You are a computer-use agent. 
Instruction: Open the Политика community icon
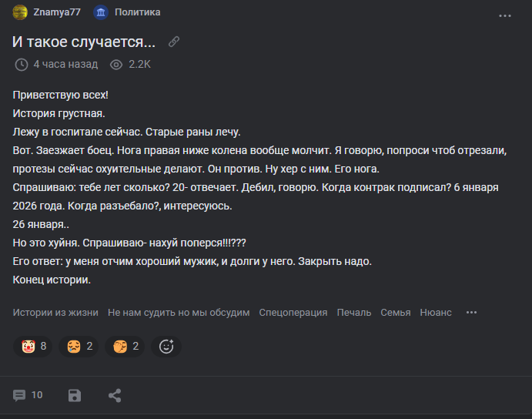point(101,12)
